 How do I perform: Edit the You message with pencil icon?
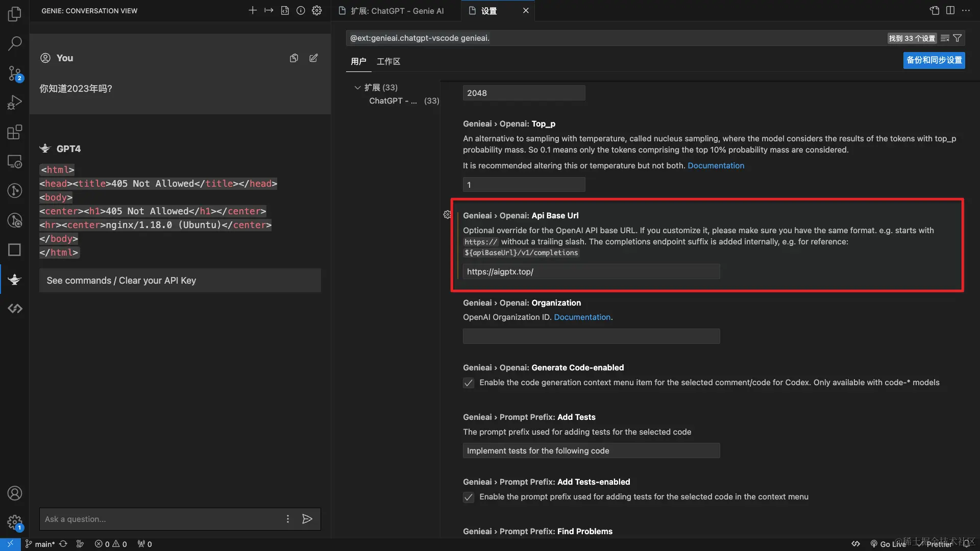[x=313, y=58]
